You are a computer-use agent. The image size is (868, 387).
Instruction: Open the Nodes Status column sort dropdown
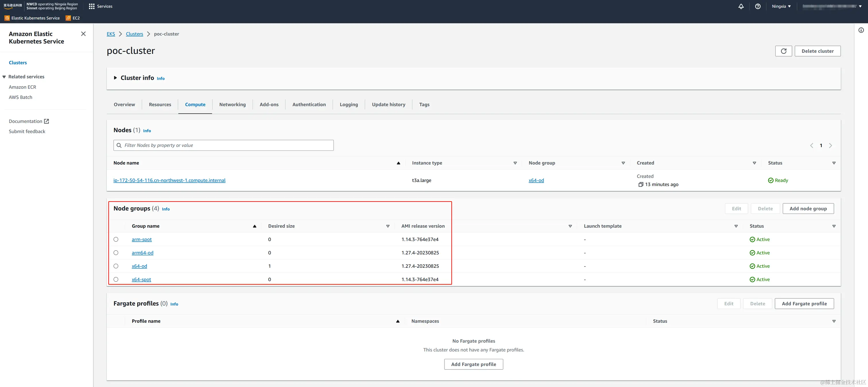click(x=834, y=163)
